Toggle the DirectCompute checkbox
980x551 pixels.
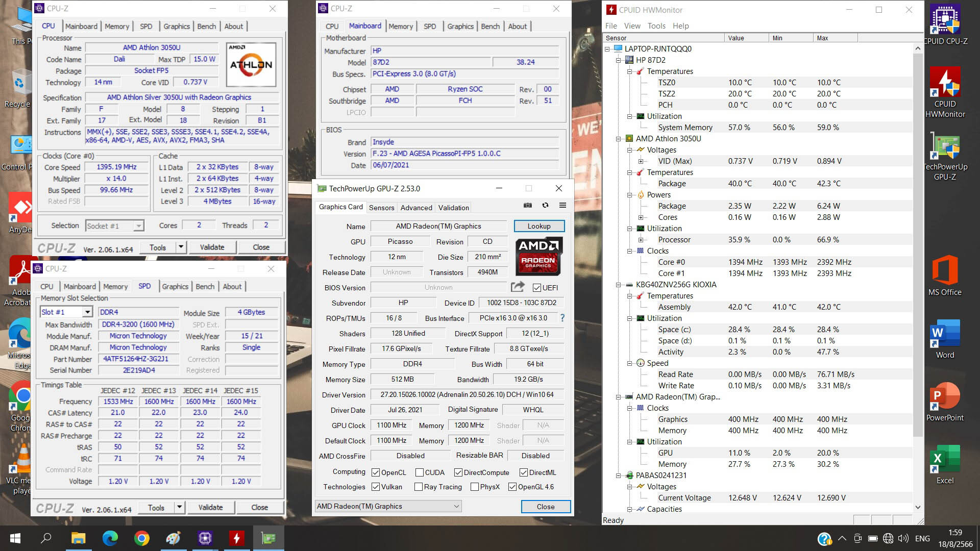coord(458,472)
